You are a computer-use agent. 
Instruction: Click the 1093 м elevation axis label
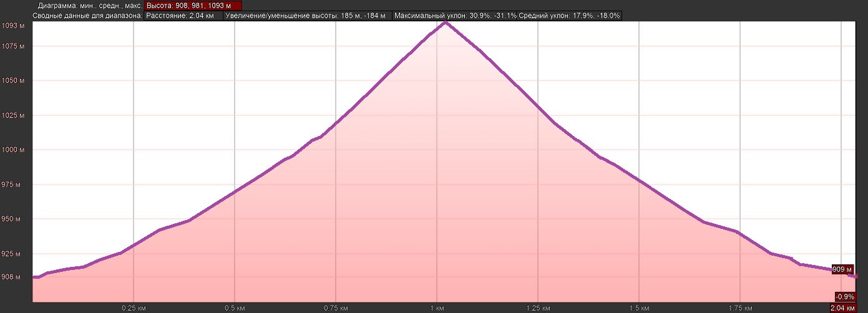[12, 26]
